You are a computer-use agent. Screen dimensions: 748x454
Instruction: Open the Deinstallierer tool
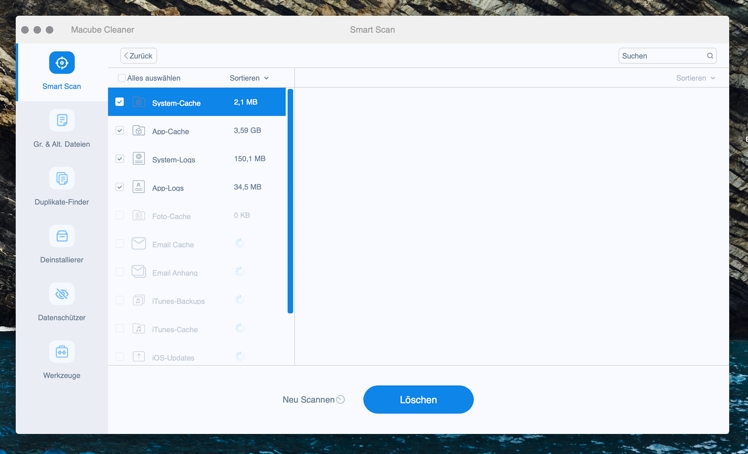pos(61,236)
